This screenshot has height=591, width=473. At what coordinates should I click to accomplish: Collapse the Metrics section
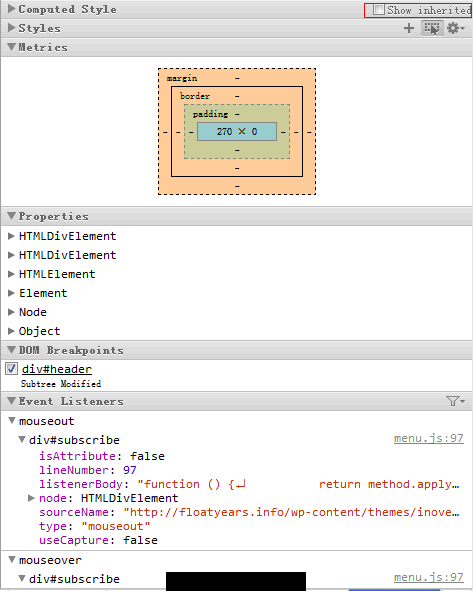pos(12,47)
